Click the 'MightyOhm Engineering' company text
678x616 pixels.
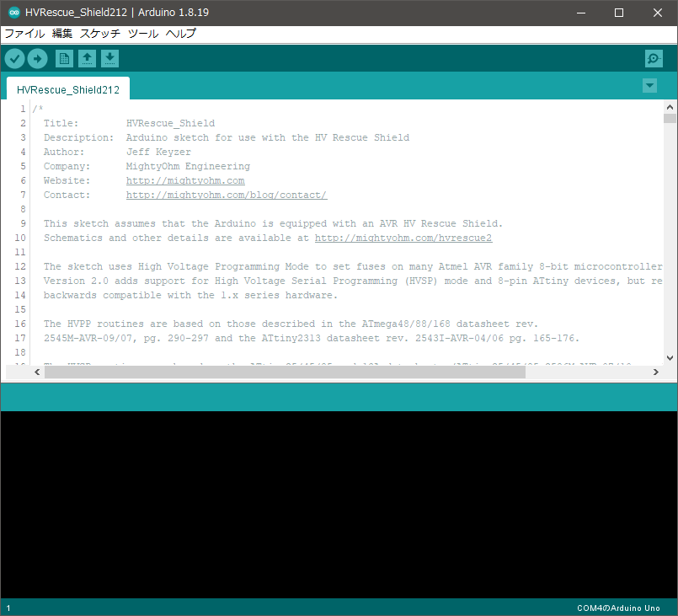[x=188, y=166]
